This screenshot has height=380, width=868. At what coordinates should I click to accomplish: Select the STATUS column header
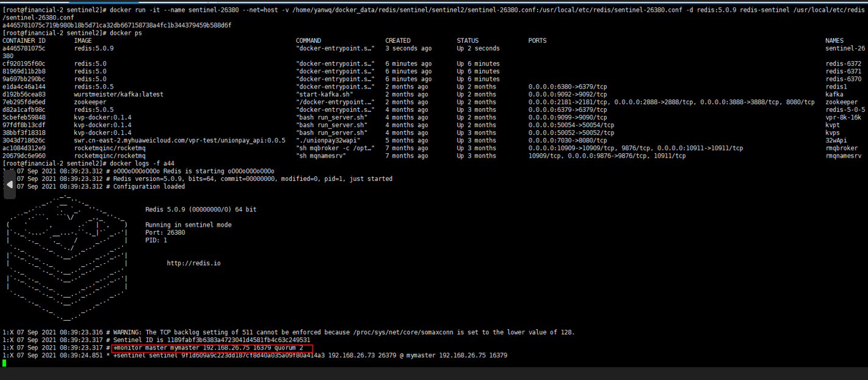(468, 41)
